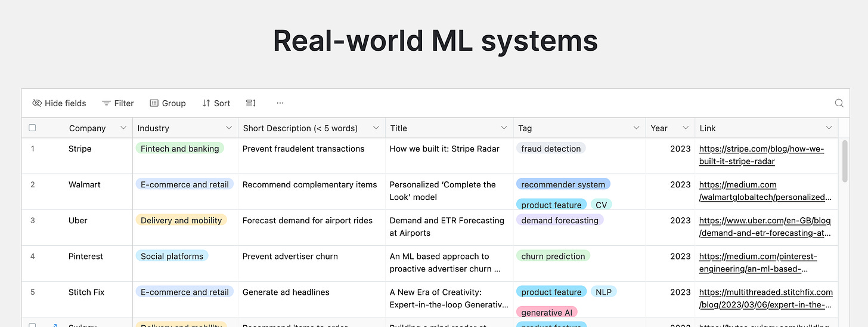Click product feature tag in Stitch Fix row
Image resolution: width=868 pixels, height=327 pixels.
(x=551, y=292)
